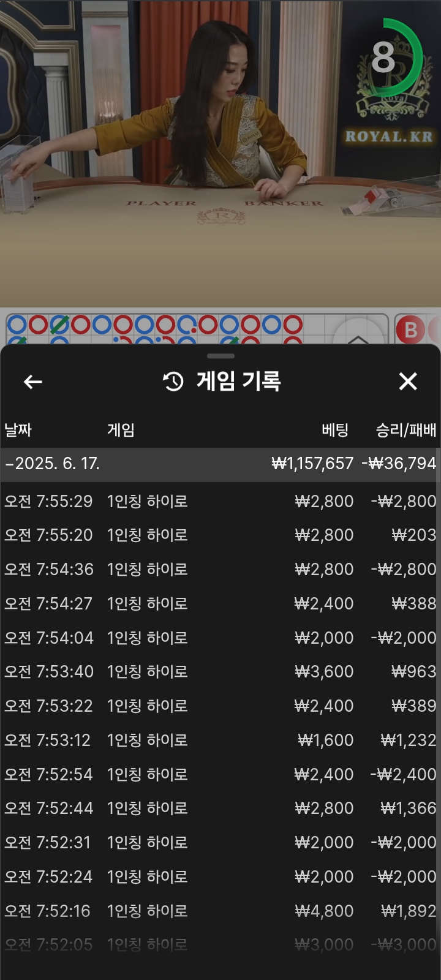441x980 pixels.
Task: Click the ROYAL.KR logo on the video
Action: tap(389, 137)
